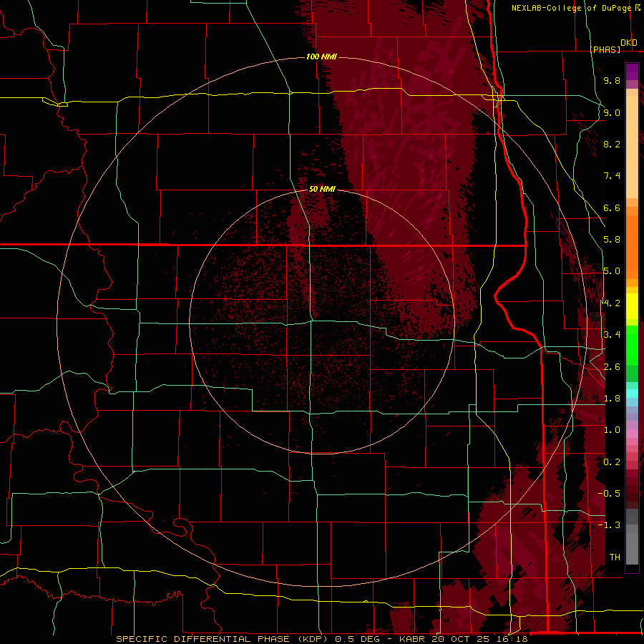
Task: Click the 6.6 scale value
Action: 612,208
